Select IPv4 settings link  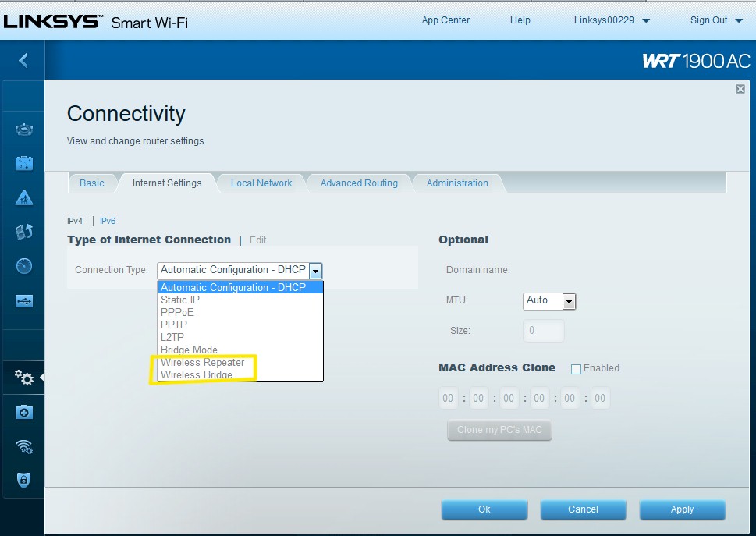(75, 221)
